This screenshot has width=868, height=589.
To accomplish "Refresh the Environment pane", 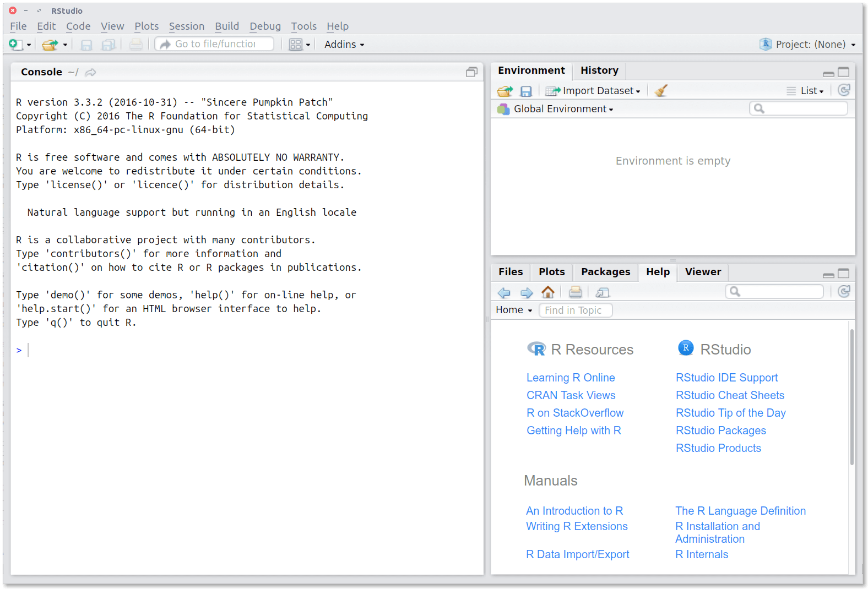I will [x=844, y=90].
